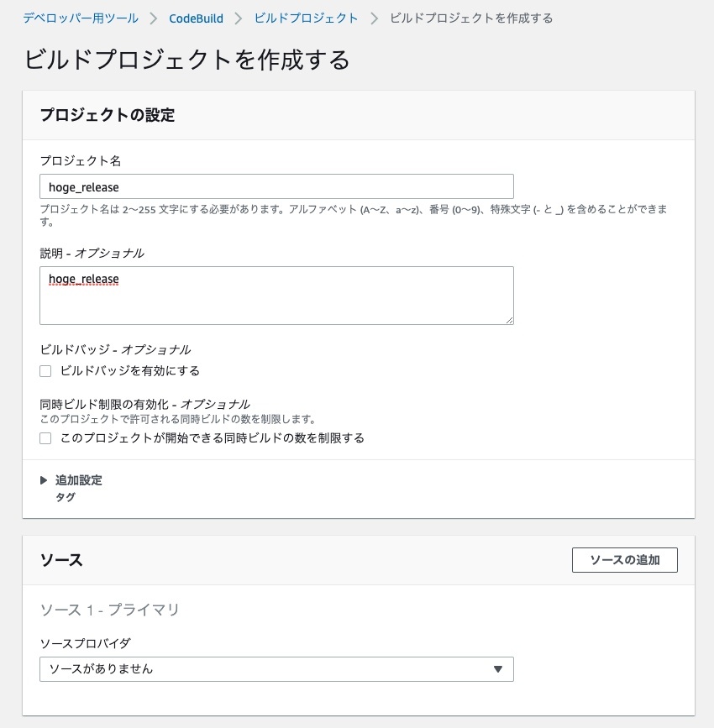
Task: Click the デベロッパー用ツール breadcrumb link
Action: pos(80,18)
